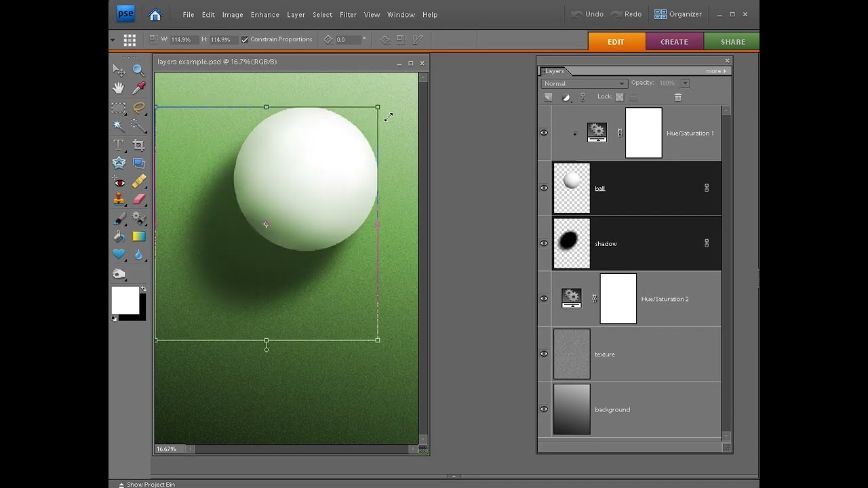The height and width of the screenshot is (488, 868).
Task: Click the Skew transform icon in options bar
Action: pyautogui.click(x=418, y=40)
